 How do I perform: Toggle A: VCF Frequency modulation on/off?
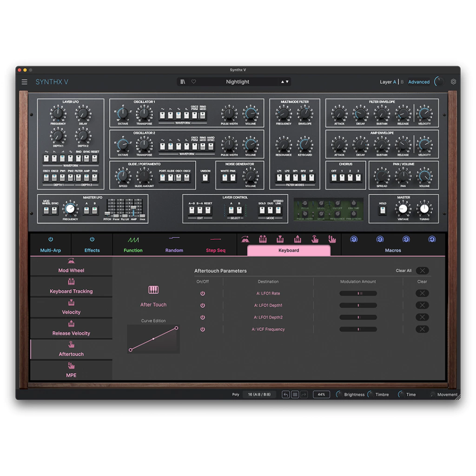pyautogui.click(x=203, y=330)
